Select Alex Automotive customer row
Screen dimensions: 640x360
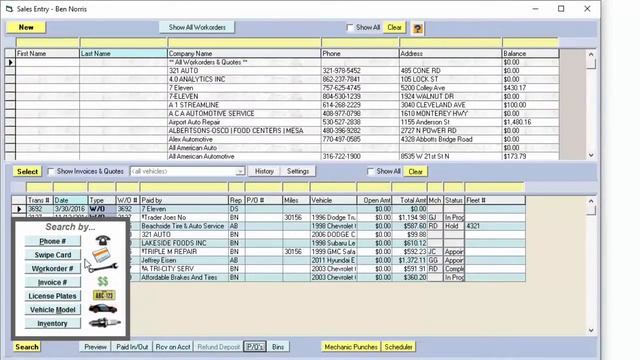click(282, 139)
